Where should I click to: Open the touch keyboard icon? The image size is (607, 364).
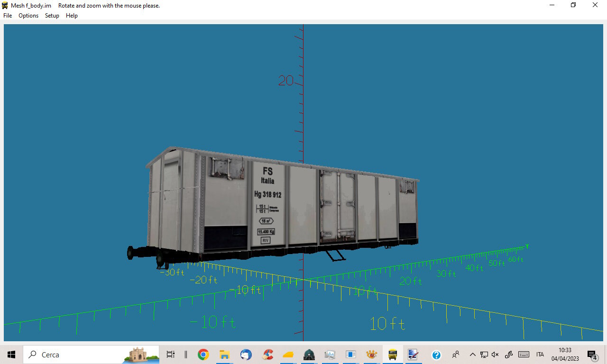coord(524,355)
